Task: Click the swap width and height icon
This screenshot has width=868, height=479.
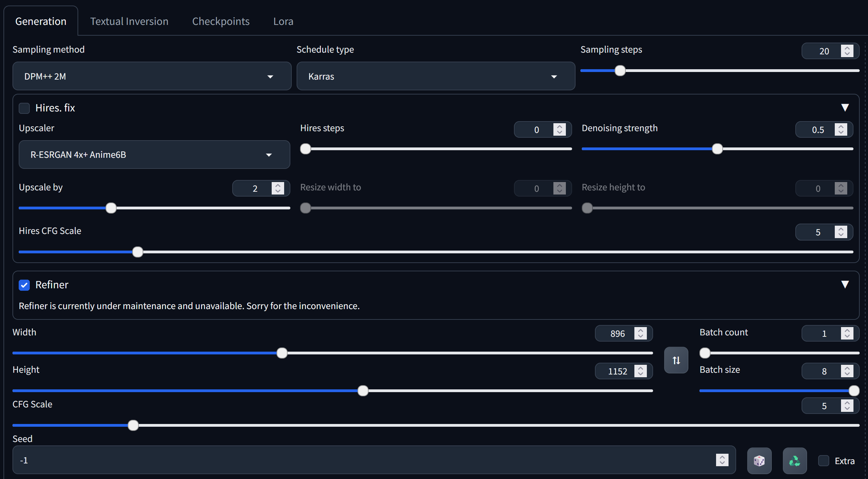Action: pos(676,360)
